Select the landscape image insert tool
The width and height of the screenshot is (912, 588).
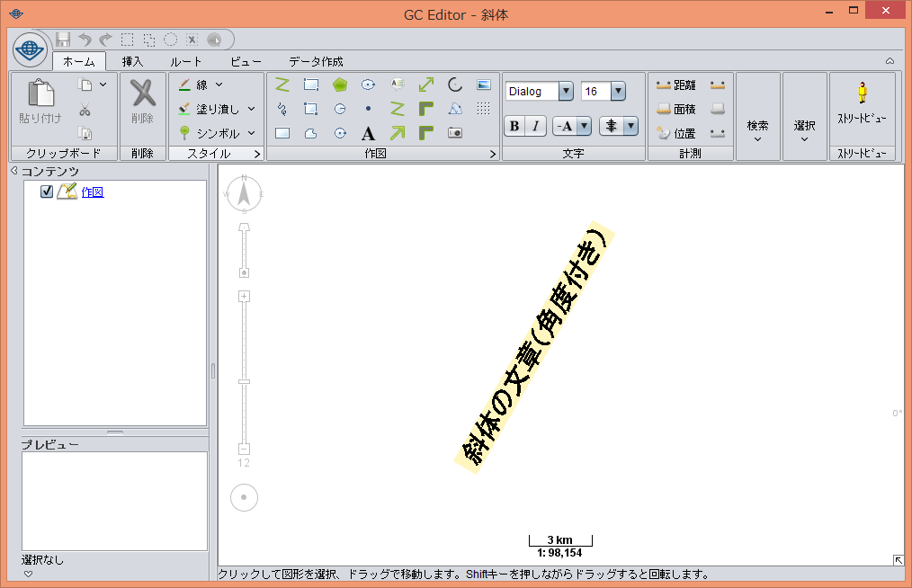pos(483,85)
